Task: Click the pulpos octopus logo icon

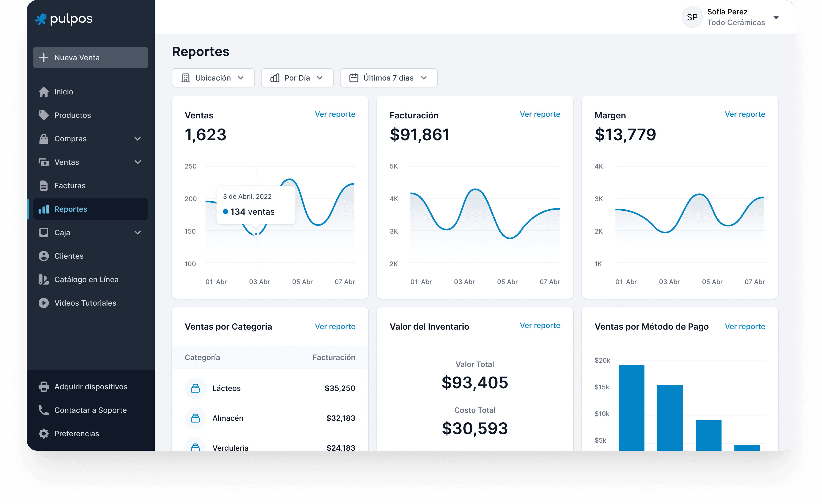Action: (x=41, y=19)
